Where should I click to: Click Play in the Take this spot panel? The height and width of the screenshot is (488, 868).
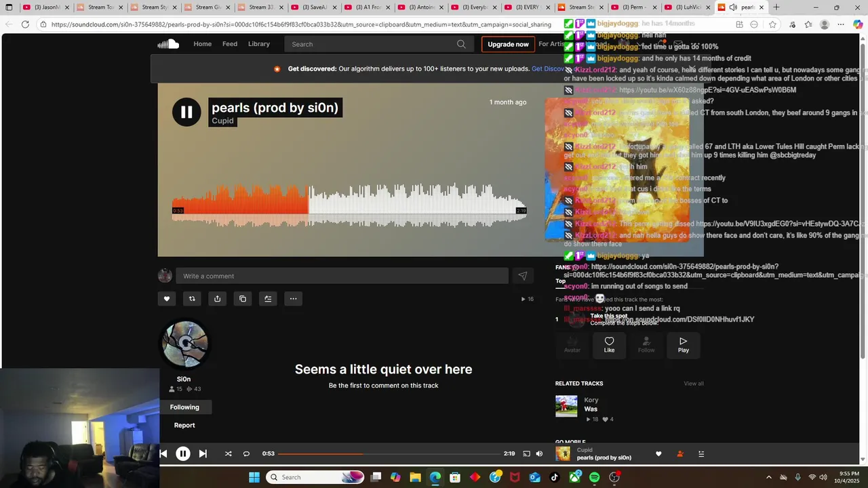click(x=684, y=345)
